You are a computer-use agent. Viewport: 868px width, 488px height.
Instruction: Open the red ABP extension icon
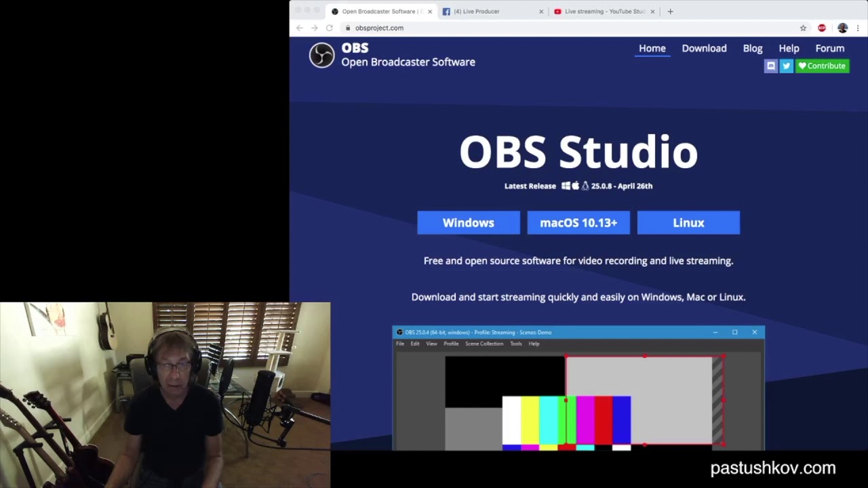pyautogui.click(x=822, y=28)
